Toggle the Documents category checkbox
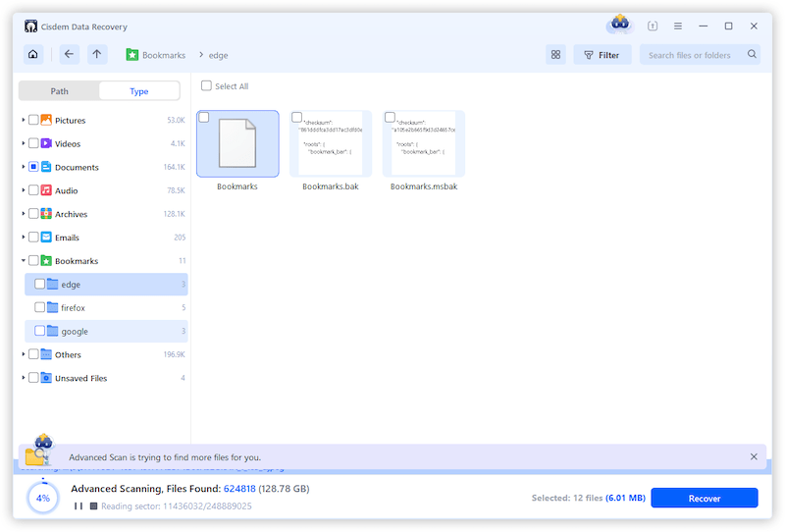 click(x=33, y=167)
